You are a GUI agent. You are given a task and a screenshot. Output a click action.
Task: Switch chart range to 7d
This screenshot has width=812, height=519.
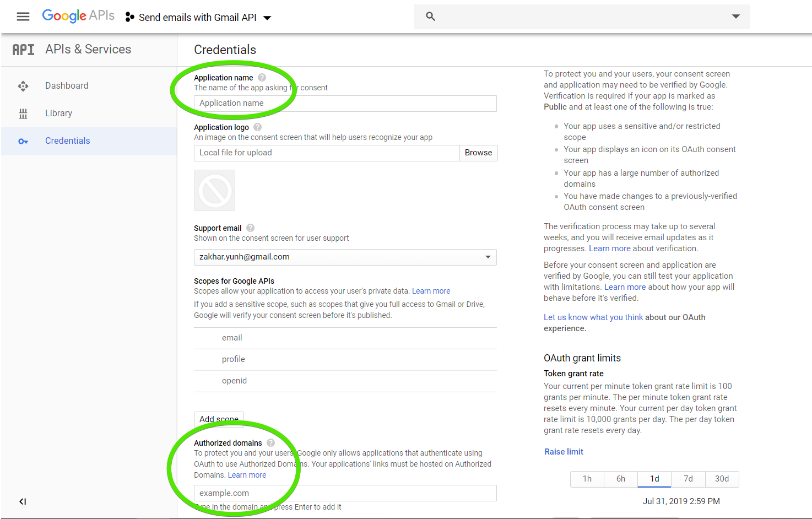pyautogui.click(x=688, y=479)
